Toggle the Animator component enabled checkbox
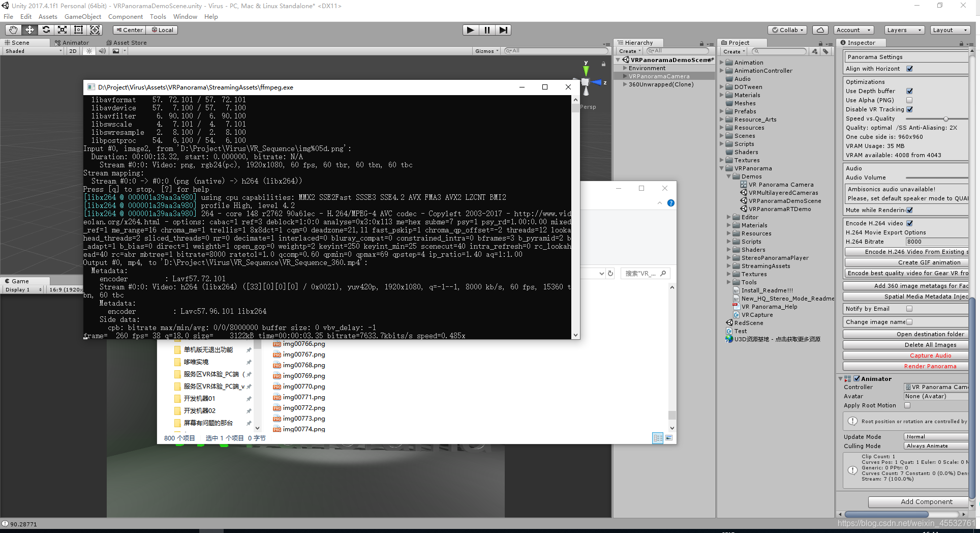This screenshot has width=980, height=533. click(x=856, y=378)
